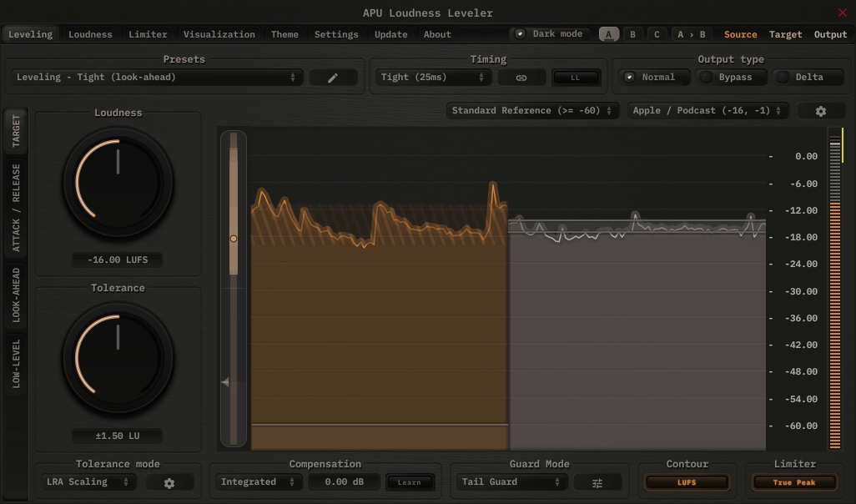
Task: Show the Output signal view
Action: click(830, 34)
